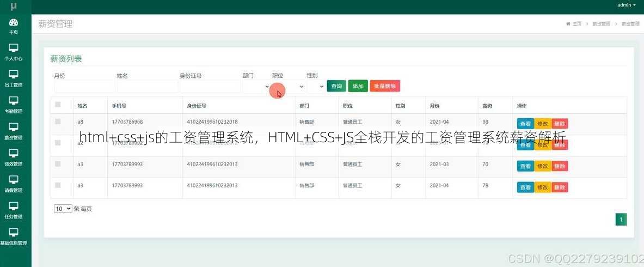Click the 请假管理 text label in sidebar
The height and width of the screenshot is (267, 644).
click(14, 190)
